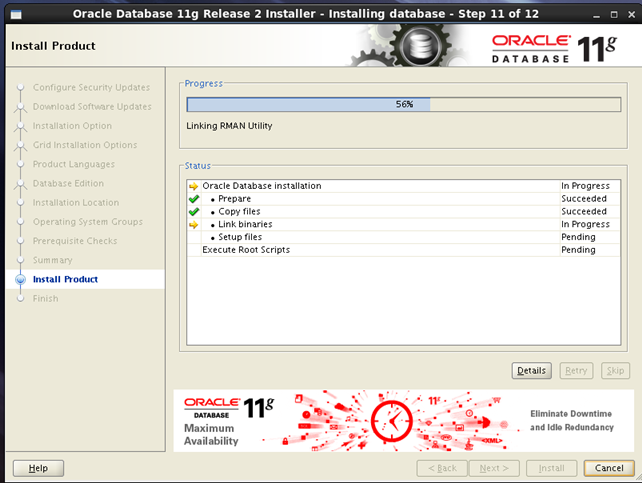Select the Copy files step row
The image size is (642, 483).
pos(403,211)
